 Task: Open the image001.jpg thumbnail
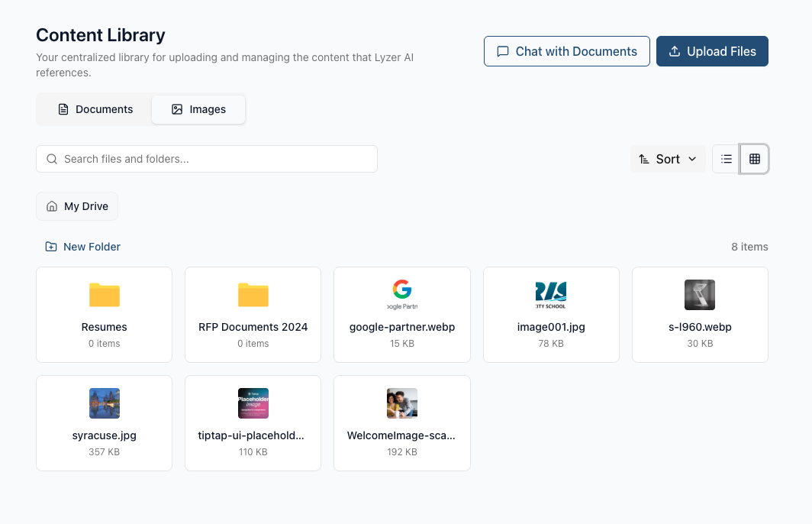coord(551,295)
